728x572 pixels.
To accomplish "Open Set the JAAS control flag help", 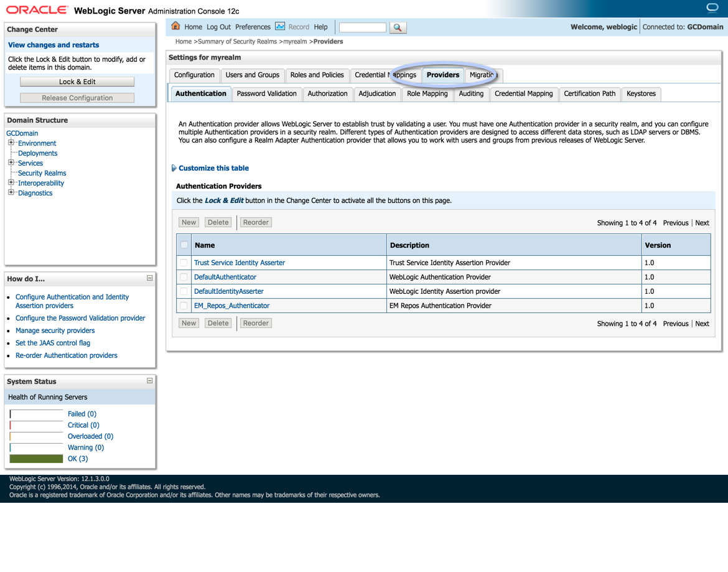I will pyautogui.click(x=53, y=343).
